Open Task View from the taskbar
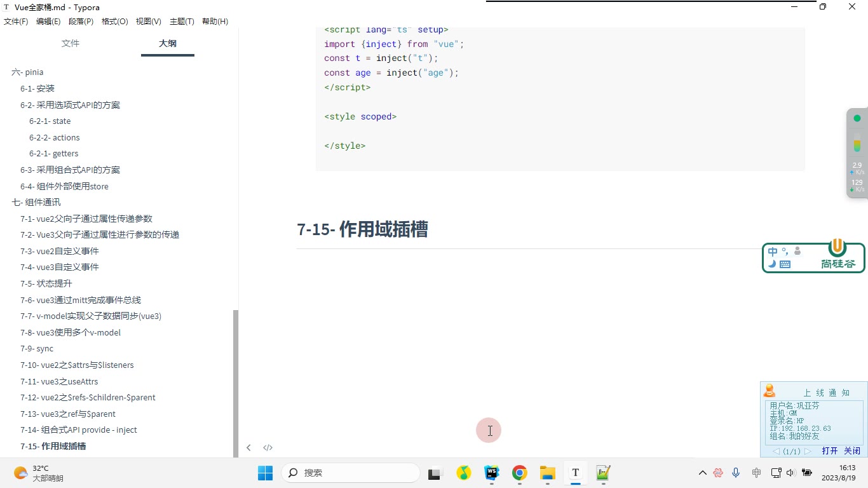868x488 pixels. tap(435, 473)
